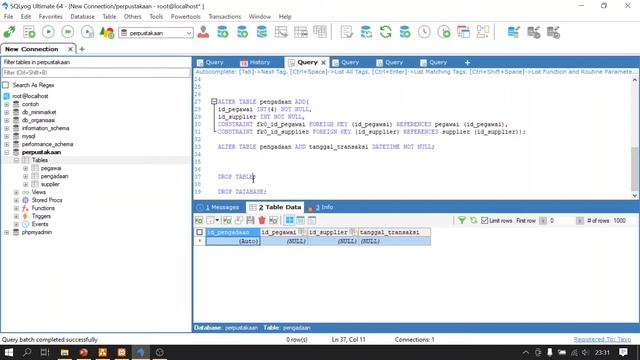The width and height of the screenshot is (640, 360).
Task: Close the active Query tab
Action: pyautogui.click(x=323, y=62)
